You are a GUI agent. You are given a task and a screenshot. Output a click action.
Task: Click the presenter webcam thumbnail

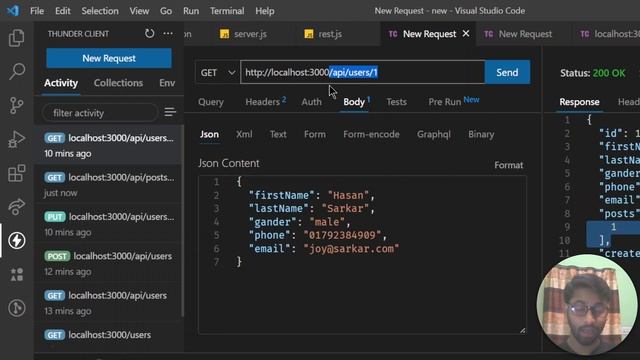coord(587,304)
